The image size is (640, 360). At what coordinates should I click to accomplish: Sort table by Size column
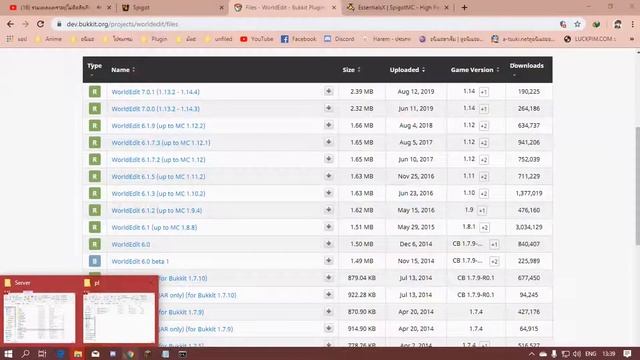point(351,70)
